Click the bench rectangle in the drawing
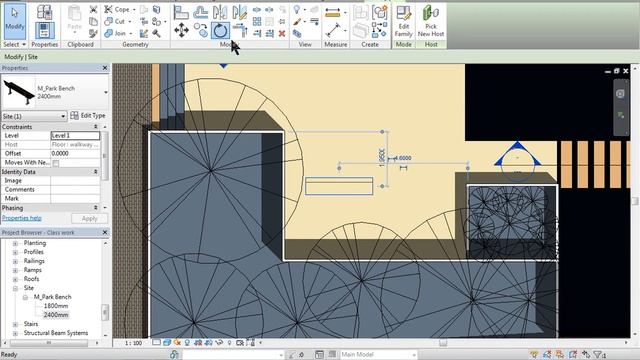 [x=339, y=186]
